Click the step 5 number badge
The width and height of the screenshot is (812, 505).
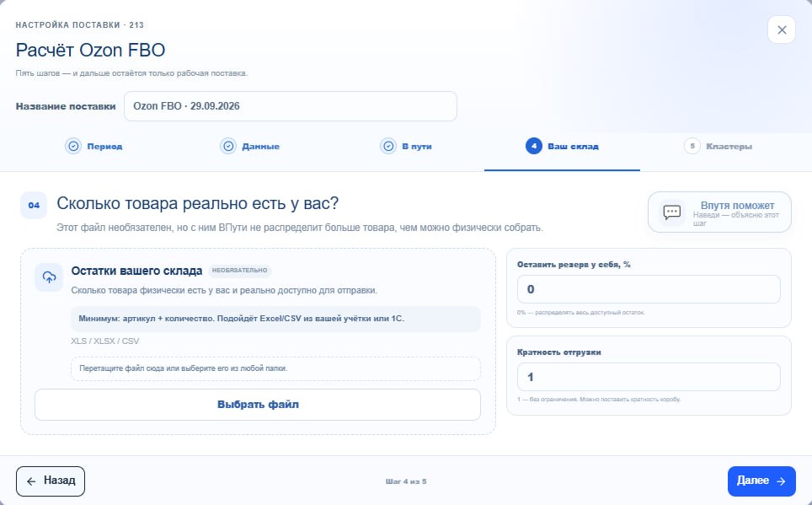pyautogui.click(x=692, y=146)
